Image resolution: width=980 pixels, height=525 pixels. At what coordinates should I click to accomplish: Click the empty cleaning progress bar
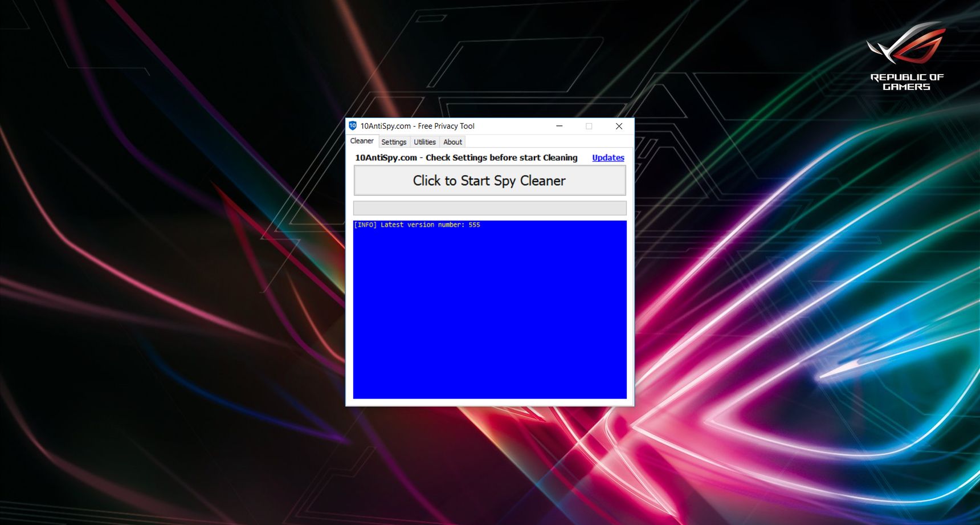click(x=489, y=207)
